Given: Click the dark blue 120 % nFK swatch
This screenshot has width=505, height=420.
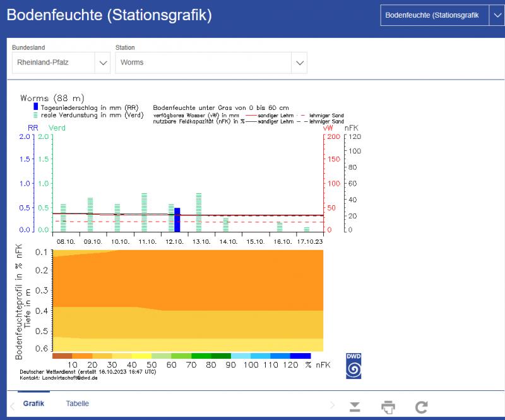Looking at the screenshot, I should click(x=300, y=356).
